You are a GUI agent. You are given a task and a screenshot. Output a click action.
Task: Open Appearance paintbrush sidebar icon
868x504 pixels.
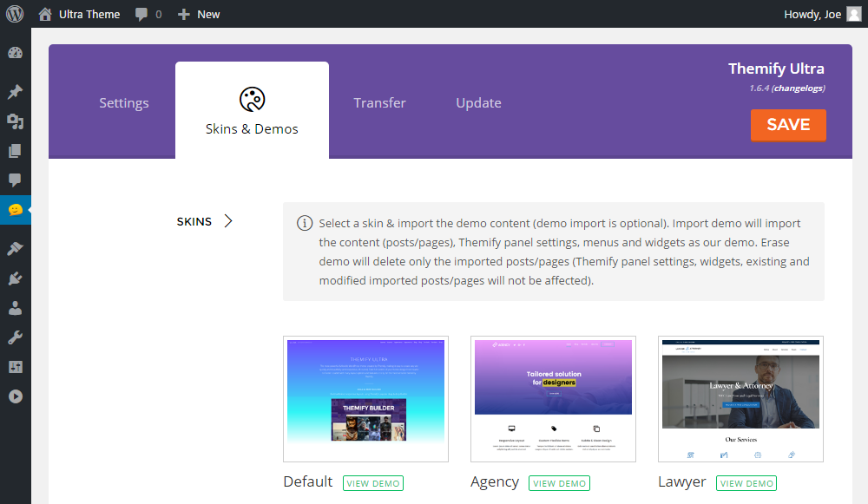[15, 249]
